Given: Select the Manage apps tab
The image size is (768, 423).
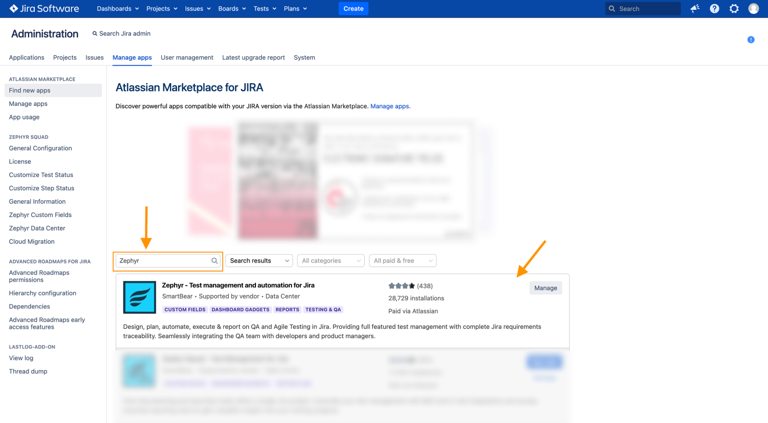Looking at the screenshot, I should (132, 57).
